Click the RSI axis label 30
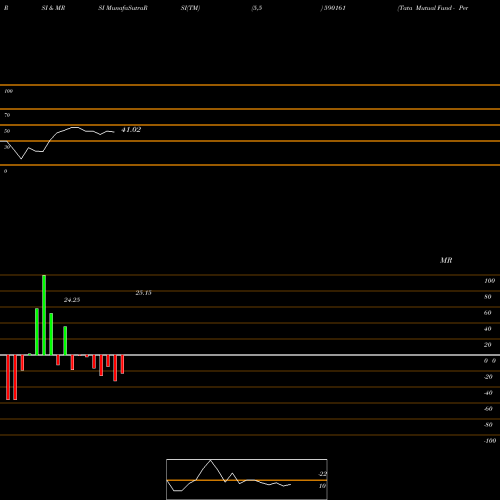Screen dimensions: 500x500 pyautogui.click(x=7, y=147)
